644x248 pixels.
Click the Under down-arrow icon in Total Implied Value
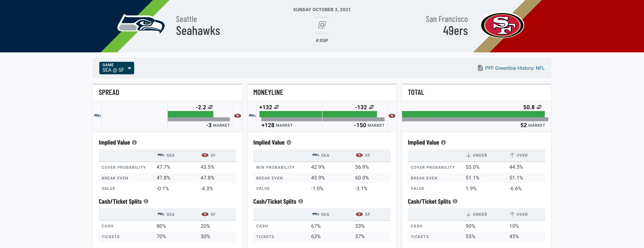[468, 155]
